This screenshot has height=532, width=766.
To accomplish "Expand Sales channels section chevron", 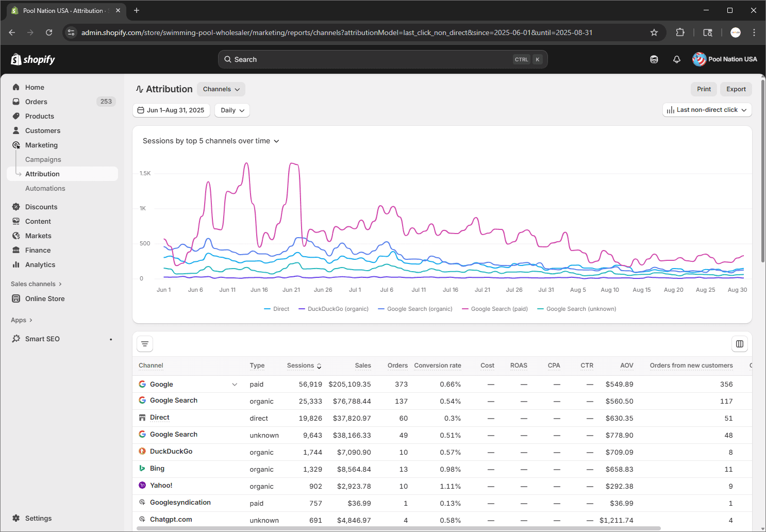I will point(60,284).
